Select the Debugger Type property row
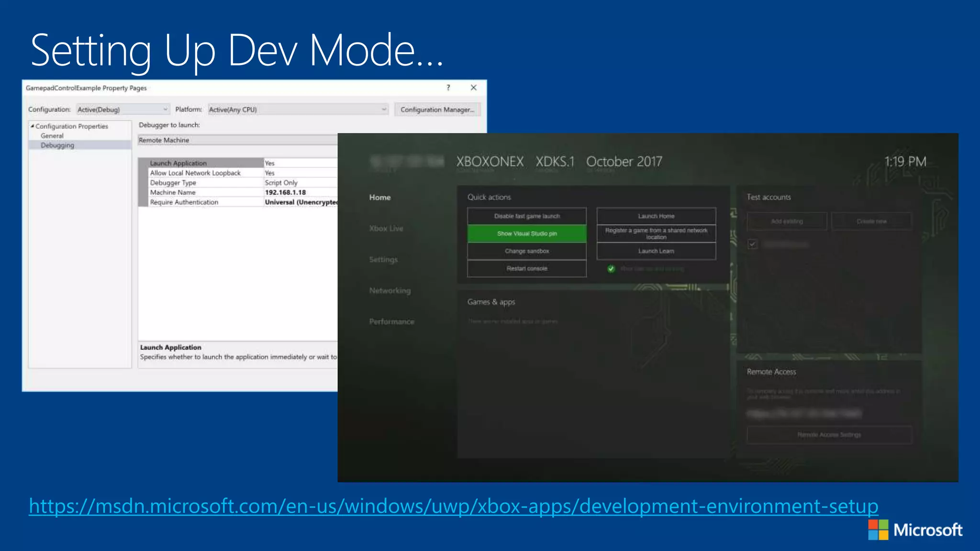Image resolution: width=980 pixels, height=551 pixels. tap(238, 183)
